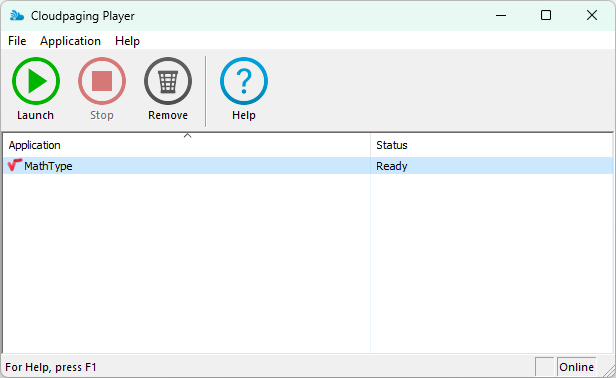Open the File menu

17,41
